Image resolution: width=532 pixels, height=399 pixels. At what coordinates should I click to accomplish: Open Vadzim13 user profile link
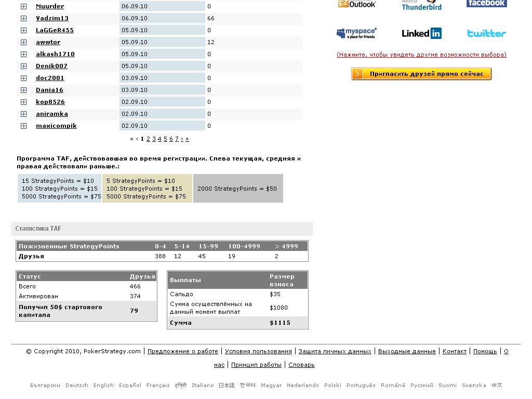click(x=52, y=18)
